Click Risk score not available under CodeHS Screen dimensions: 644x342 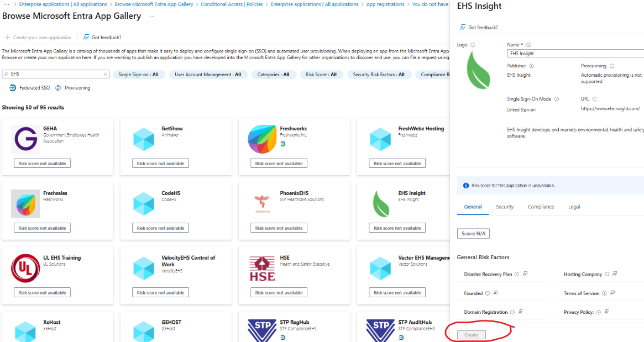point(161,228)
